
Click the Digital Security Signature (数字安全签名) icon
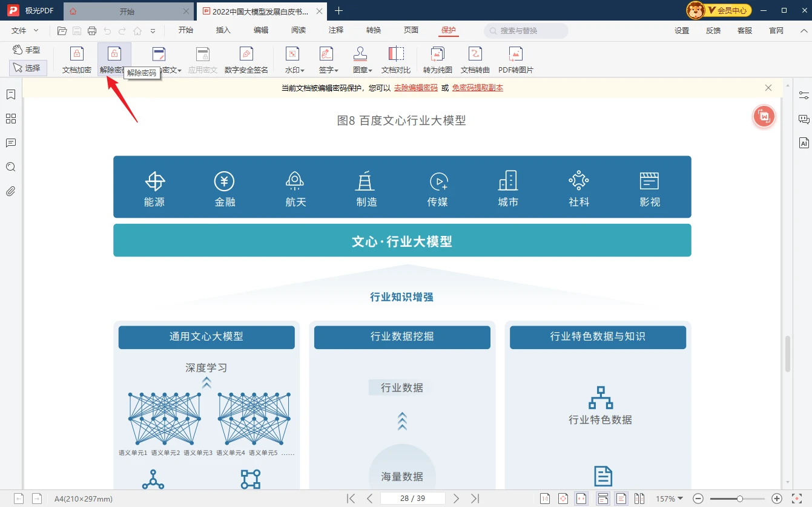246,61
